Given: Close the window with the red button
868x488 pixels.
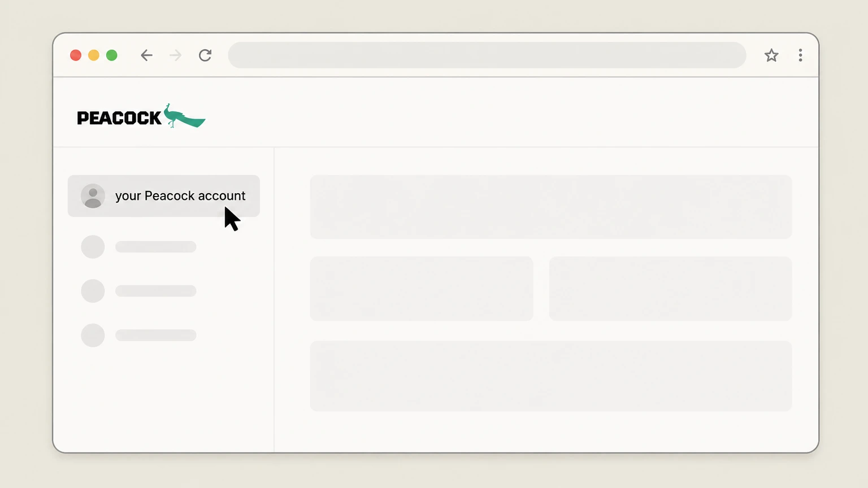Looking at the screenshot, I should click(76, 55).
